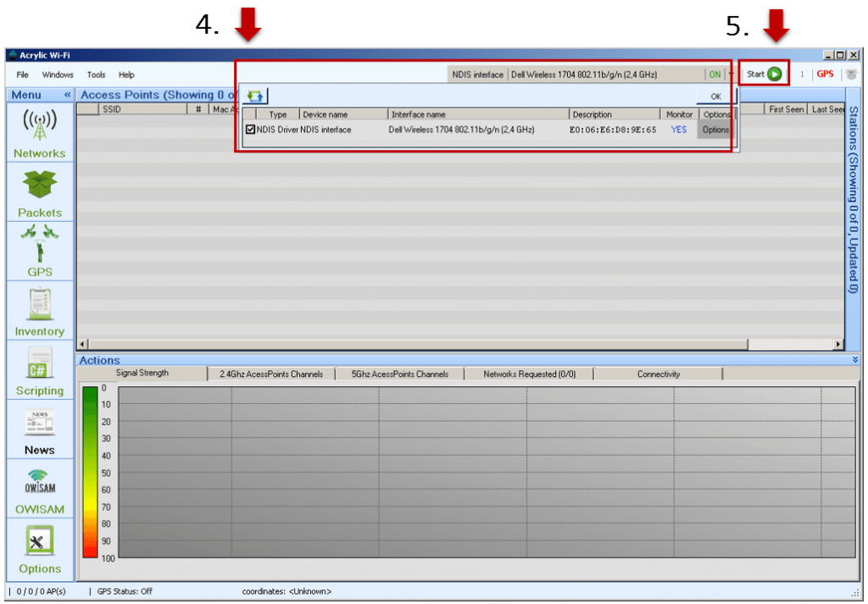This screenshot has height=604, width=868.
Task: Click the green Start play button
Action: 775,74
